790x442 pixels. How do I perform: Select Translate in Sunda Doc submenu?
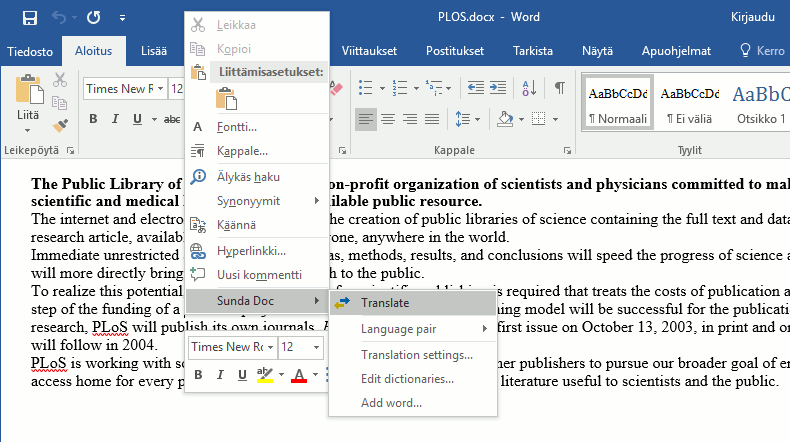click(413, 303)
